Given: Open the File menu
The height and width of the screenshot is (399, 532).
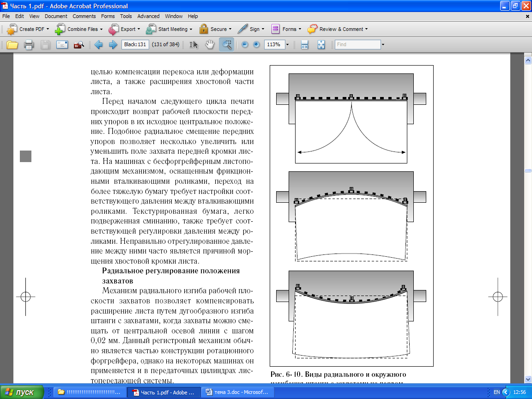Looking at the screenshot, I should tap(6, 16).
